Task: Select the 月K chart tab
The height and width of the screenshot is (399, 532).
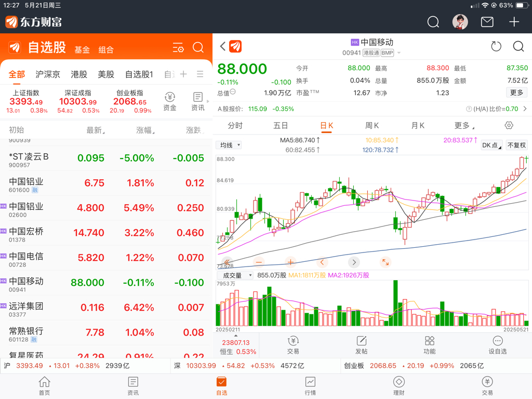Action: pyautogui.click(x=418, y=126)
